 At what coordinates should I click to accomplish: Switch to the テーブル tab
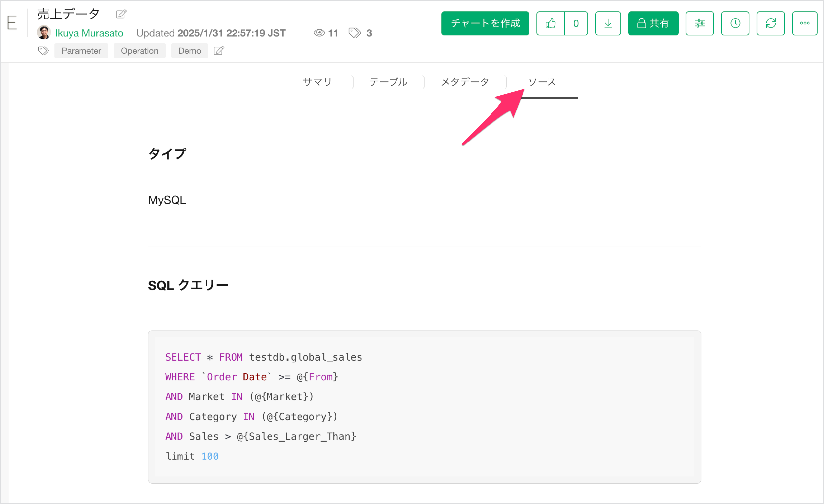(388, 82)
